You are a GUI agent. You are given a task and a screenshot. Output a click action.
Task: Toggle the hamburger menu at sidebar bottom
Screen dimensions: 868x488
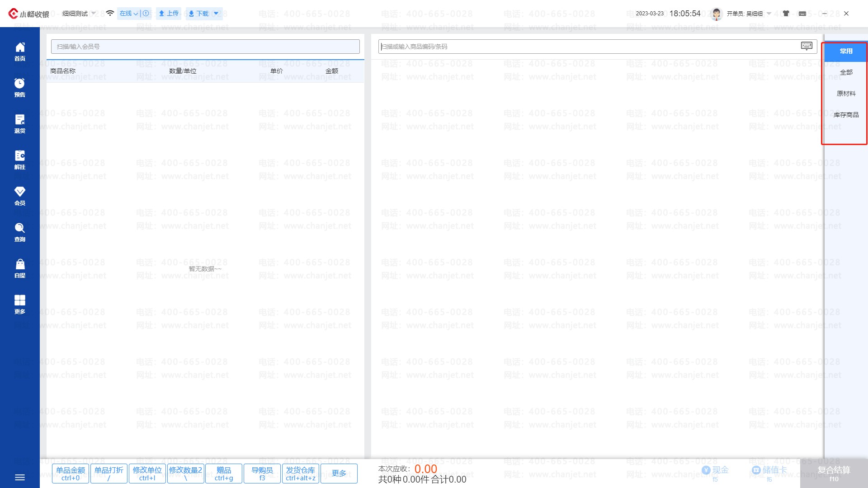pyautogui.click(x=19, y=477)
